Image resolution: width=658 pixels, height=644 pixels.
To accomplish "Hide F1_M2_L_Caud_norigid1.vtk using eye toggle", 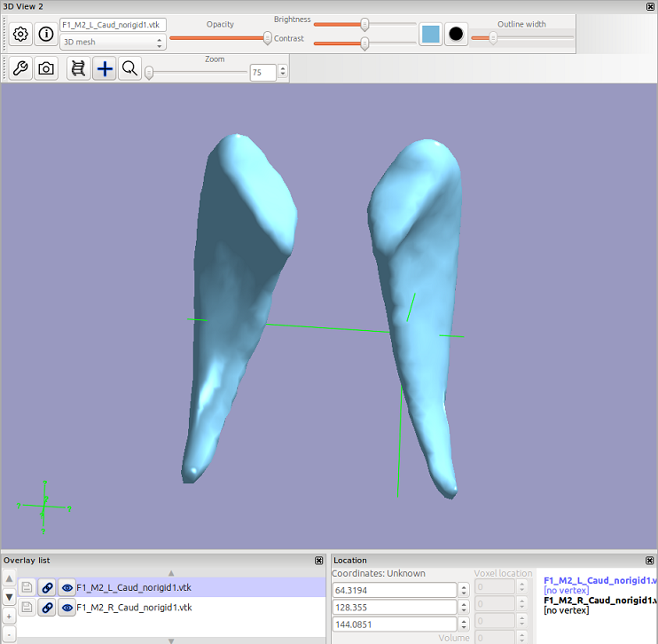I will pyautogui.click(x=67, y=587).
